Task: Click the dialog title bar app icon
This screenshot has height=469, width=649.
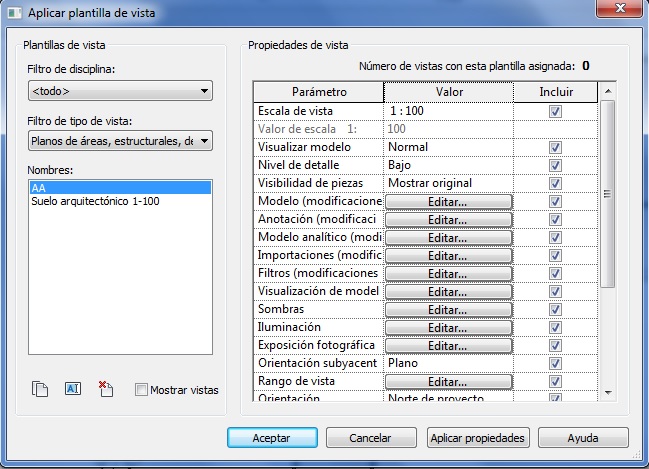Action: coord(13,12)
